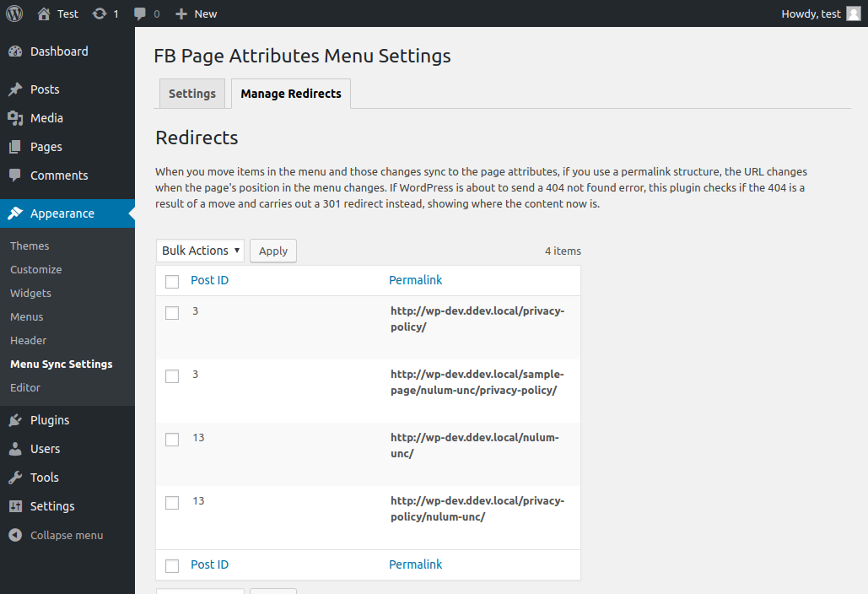The height and width of the screenshot is (594, 868).
Task: Open the comments bubble icon in admin bar
Action: click(139, 13)
